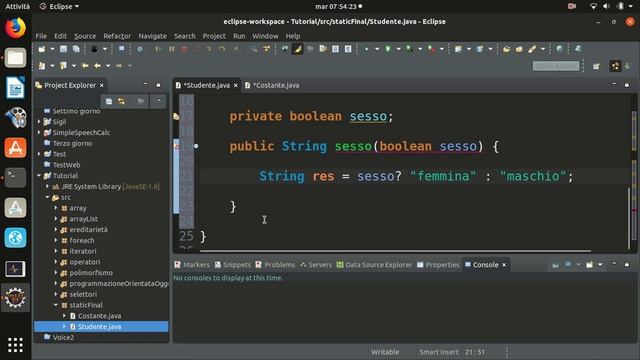Open the Refactor menu
640x360 pixels.
click(117, 36)
